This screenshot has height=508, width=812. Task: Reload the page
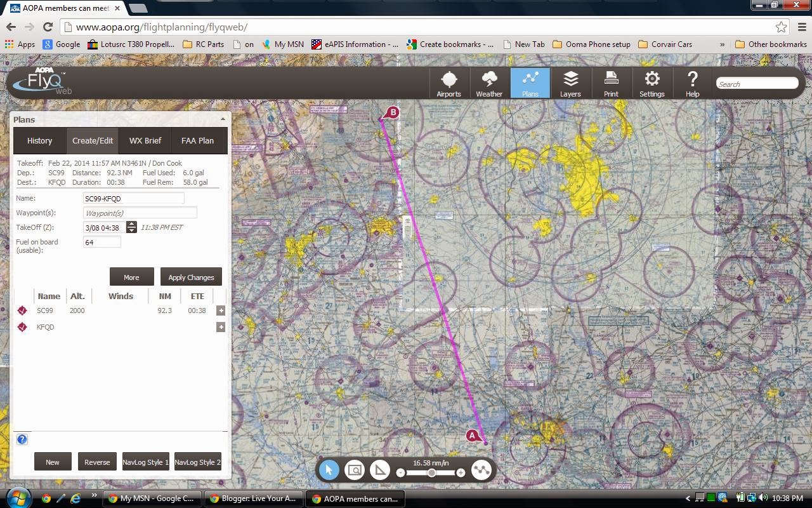click(48, 27)
